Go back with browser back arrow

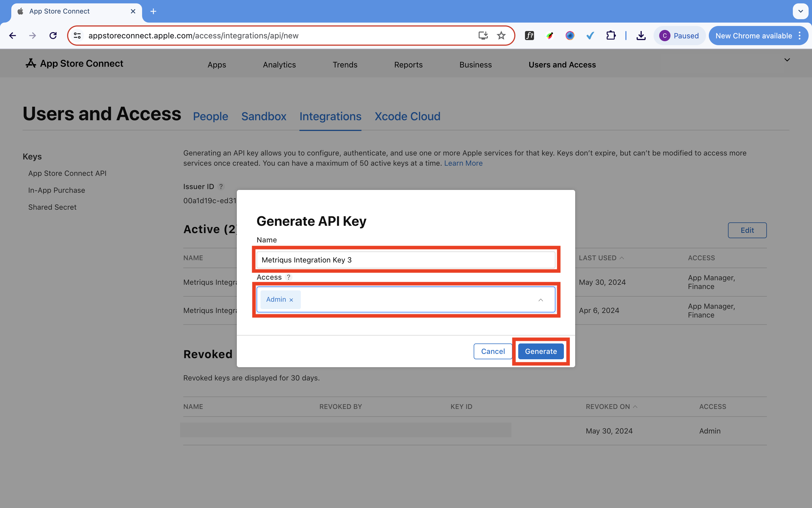[12, 36]
